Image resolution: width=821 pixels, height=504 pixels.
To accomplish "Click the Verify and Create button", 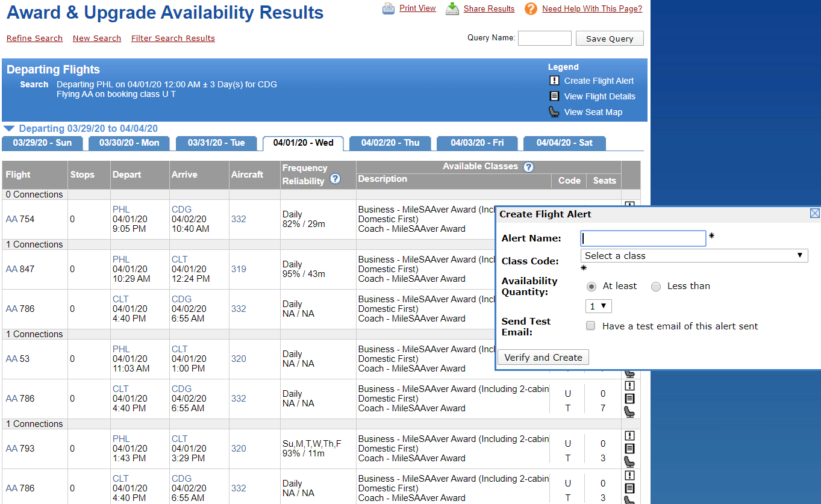I will coord(543,358).
